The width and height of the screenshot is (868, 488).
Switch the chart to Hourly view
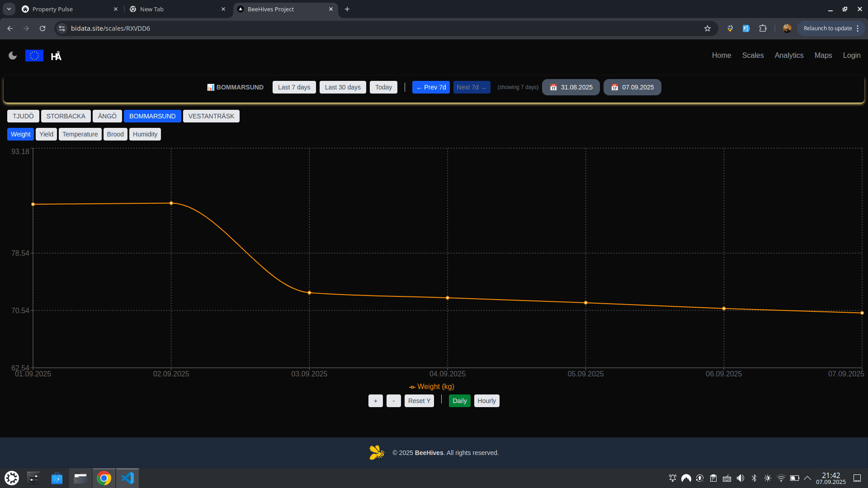click(486, 400)
